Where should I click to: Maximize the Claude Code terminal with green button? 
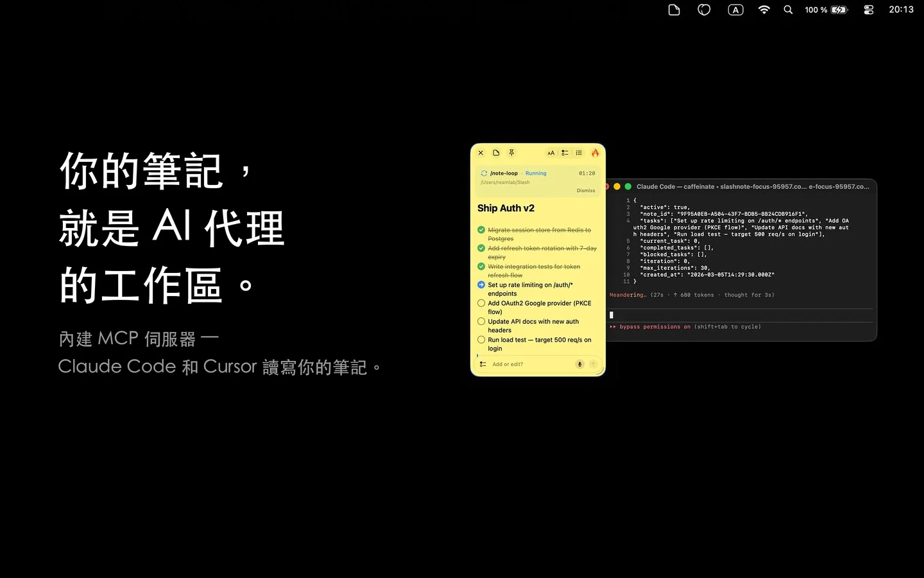(x=628, y=186)
